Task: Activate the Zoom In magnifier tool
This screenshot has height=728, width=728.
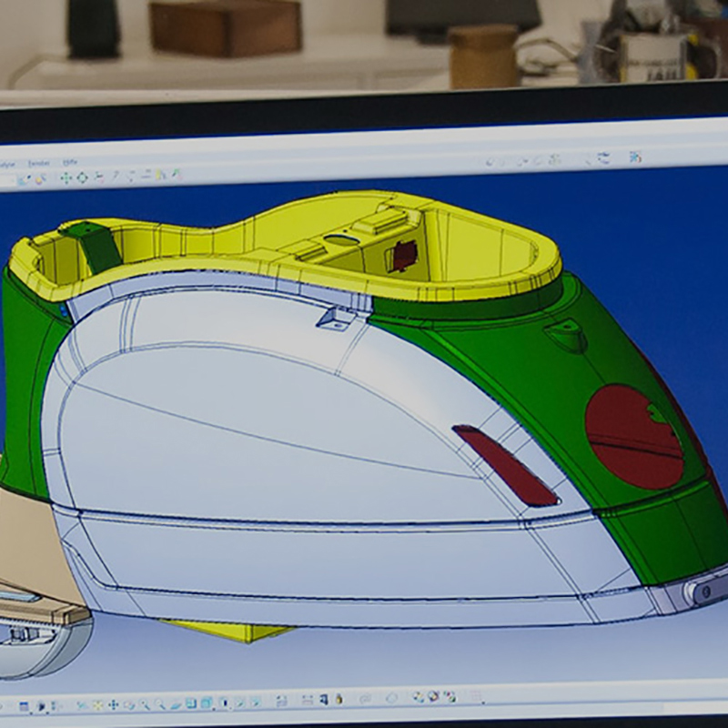Action: [145, 705]
